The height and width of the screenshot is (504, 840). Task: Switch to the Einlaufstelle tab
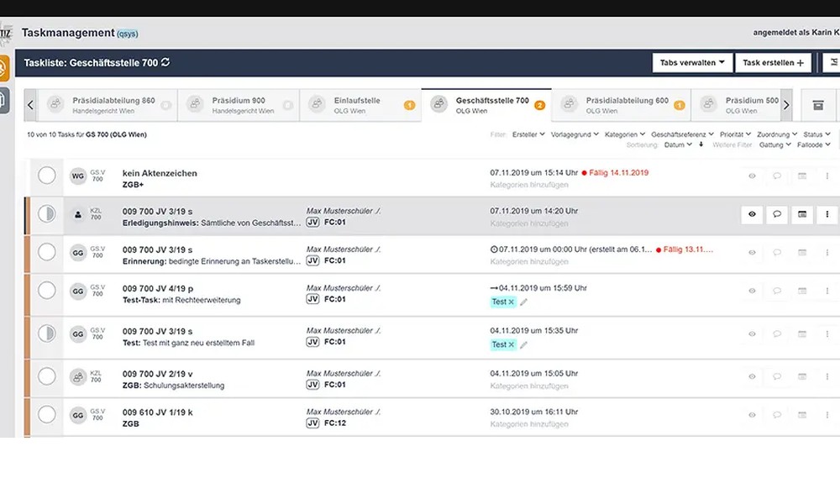point(357,105)
